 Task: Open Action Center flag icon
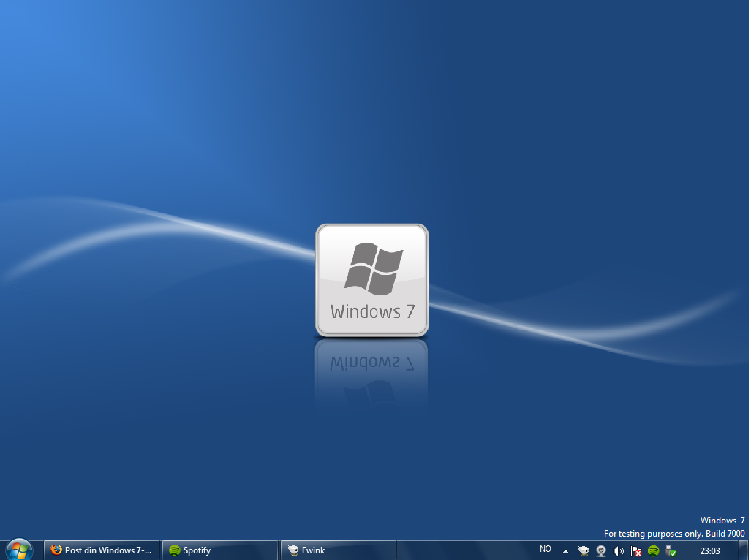(636, 551)
